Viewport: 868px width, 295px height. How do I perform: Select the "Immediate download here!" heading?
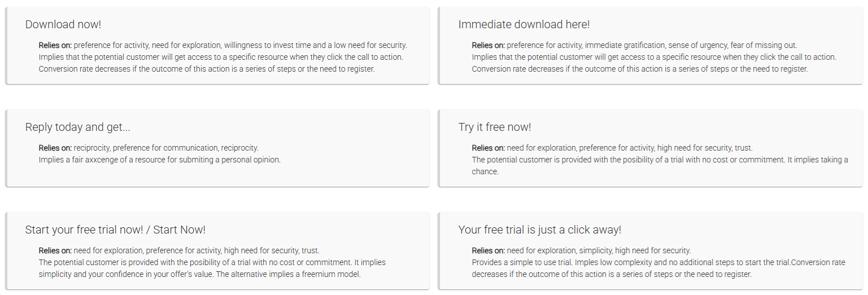pyautogui.click(x=524, y=24)
